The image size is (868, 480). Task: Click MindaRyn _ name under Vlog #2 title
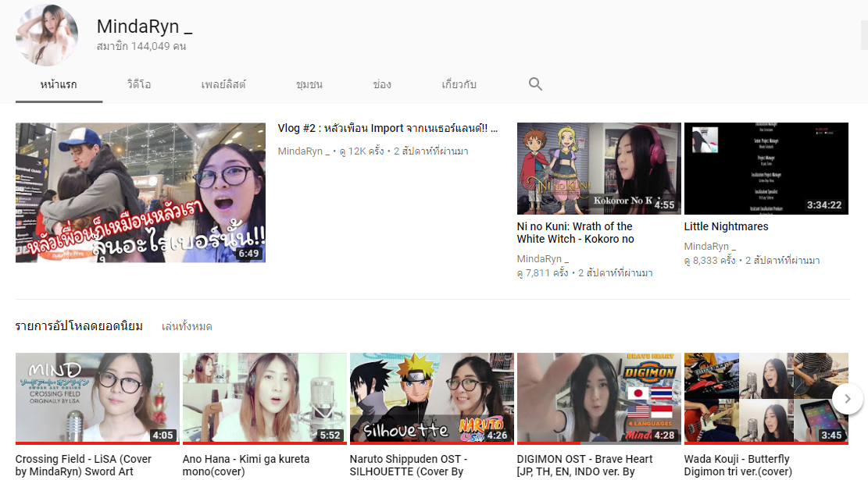pos(303,151)
